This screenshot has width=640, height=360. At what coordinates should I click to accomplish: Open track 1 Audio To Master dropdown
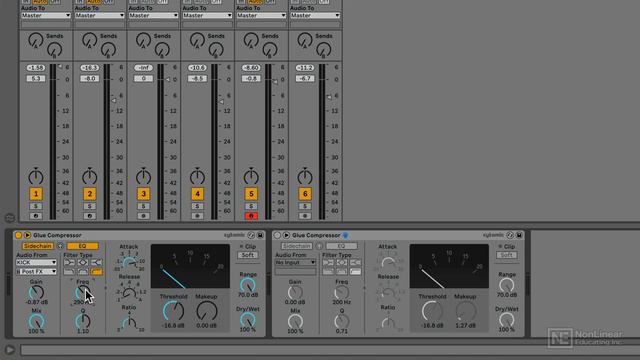coord(46,16)
